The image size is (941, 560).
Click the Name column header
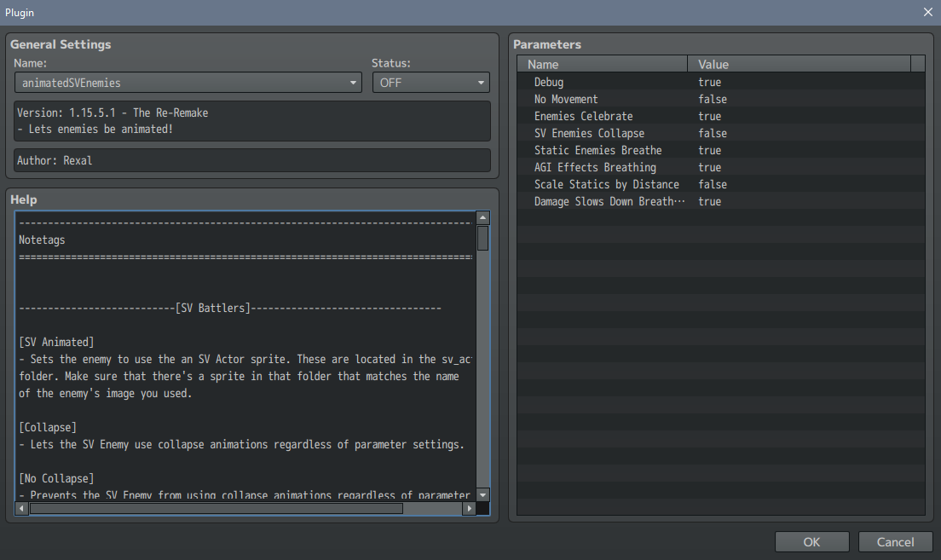pos(602,64)
